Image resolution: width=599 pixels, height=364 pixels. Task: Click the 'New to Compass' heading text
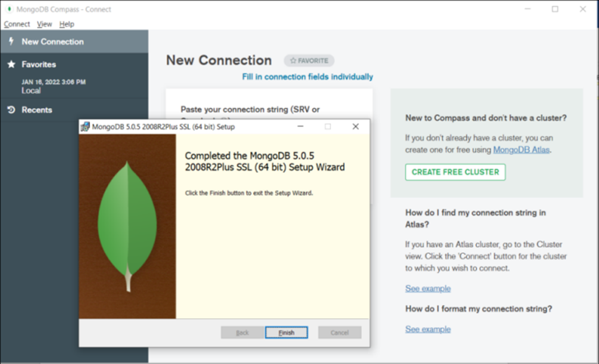point(486,117)
